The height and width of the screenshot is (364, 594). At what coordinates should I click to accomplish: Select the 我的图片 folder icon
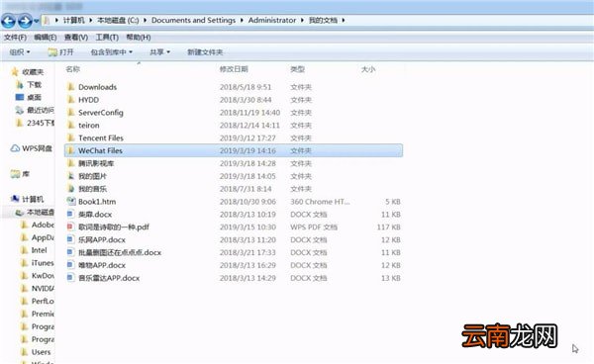(x=71, y=176)
